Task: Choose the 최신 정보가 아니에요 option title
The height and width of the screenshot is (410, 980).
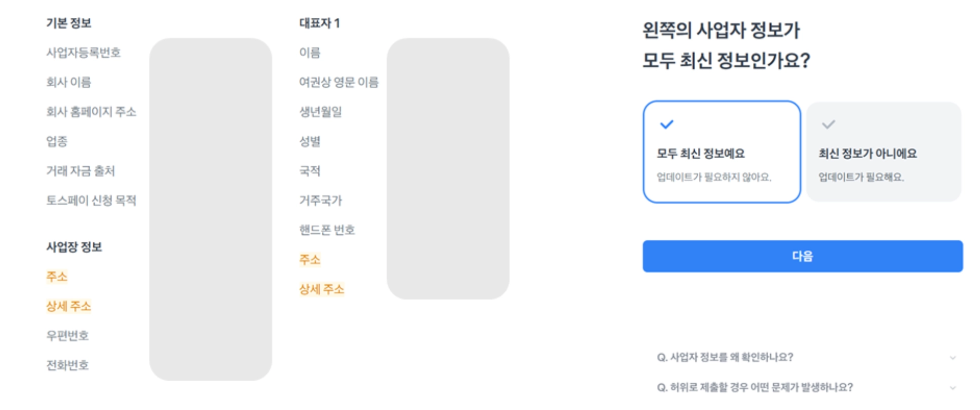Action: click(868, 154)
